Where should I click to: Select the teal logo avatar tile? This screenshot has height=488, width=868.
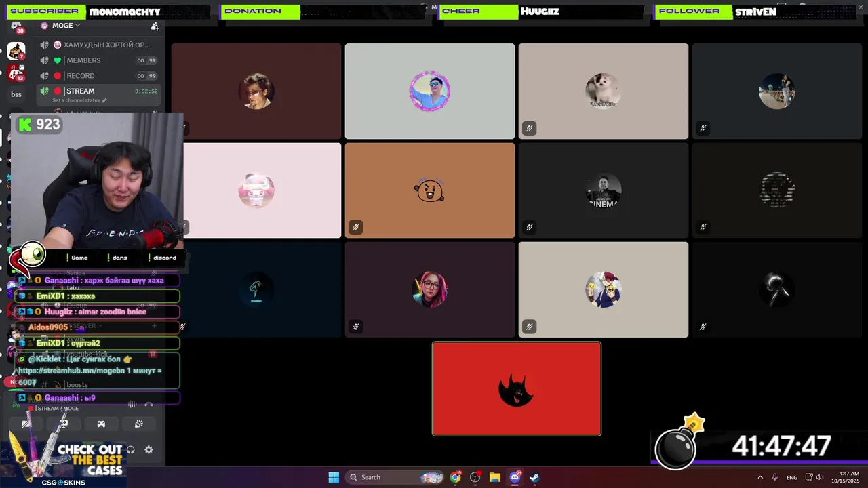pos(256,289)
